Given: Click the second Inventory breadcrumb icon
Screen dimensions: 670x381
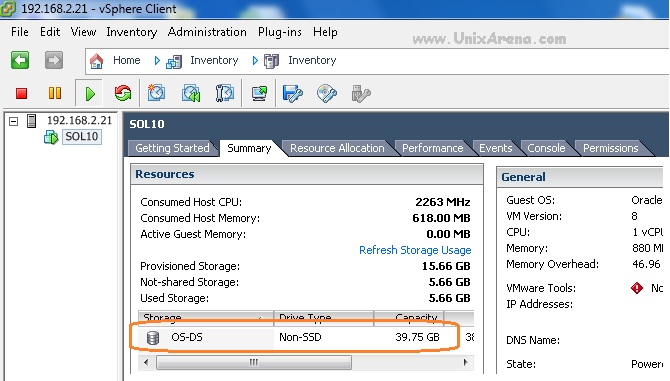Looking at the screenshot, I should pyautogui.click(x=272, y=61).
